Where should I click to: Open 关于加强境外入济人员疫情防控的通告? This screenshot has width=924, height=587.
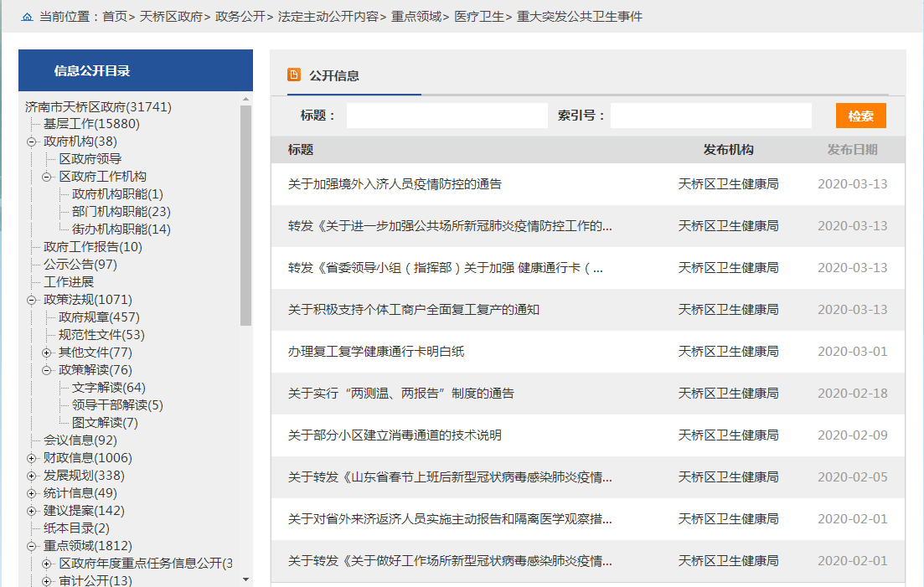[395, 184]
